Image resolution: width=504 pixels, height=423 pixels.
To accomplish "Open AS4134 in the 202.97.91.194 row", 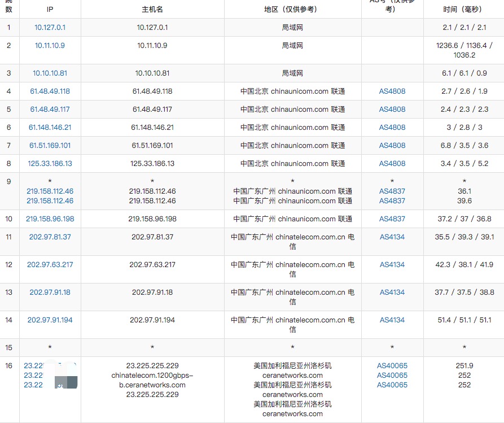I will coord(392,320).
